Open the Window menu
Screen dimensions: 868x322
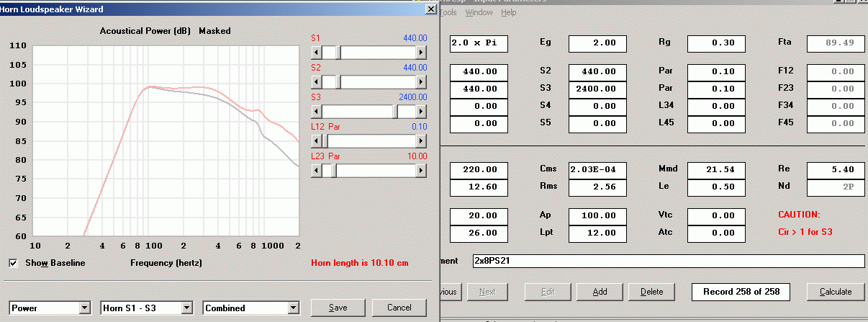(x=479, y=12)
